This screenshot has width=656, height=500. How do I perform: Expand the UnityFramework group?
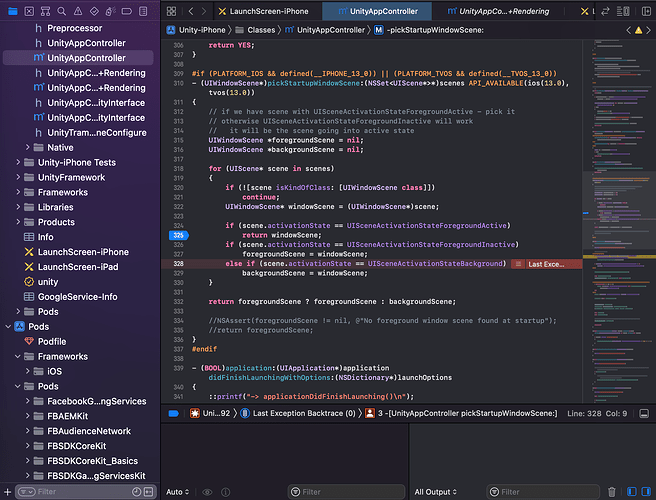18,177
